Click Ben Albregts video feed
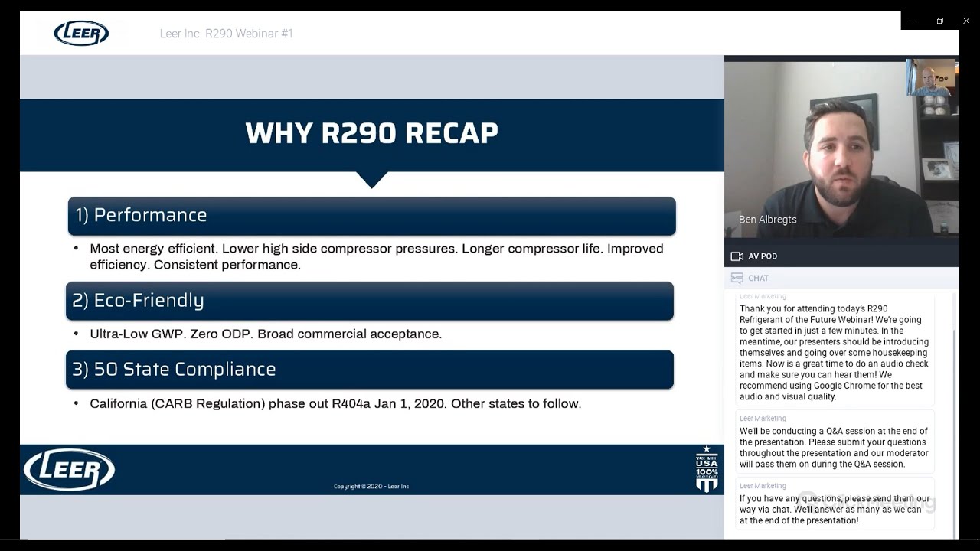 pyautogui.click(x=841, y=149)
